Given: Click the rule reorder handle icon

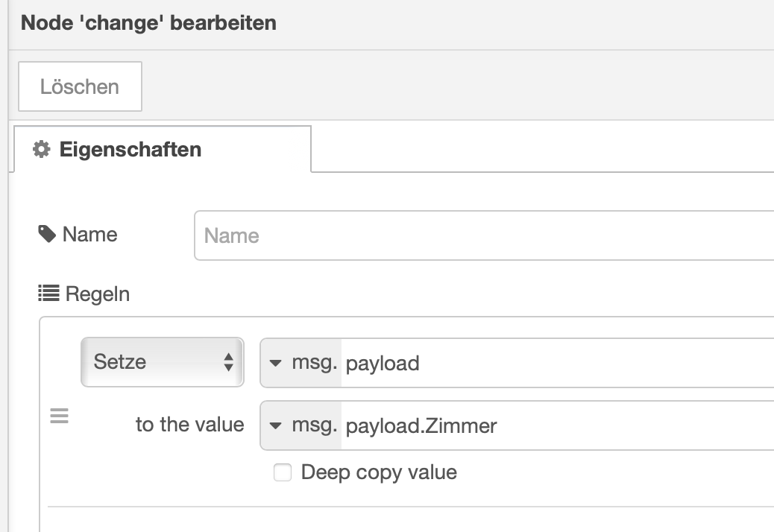Looking at the screenshot, I should pyautogui.click(x=59, y=416).
